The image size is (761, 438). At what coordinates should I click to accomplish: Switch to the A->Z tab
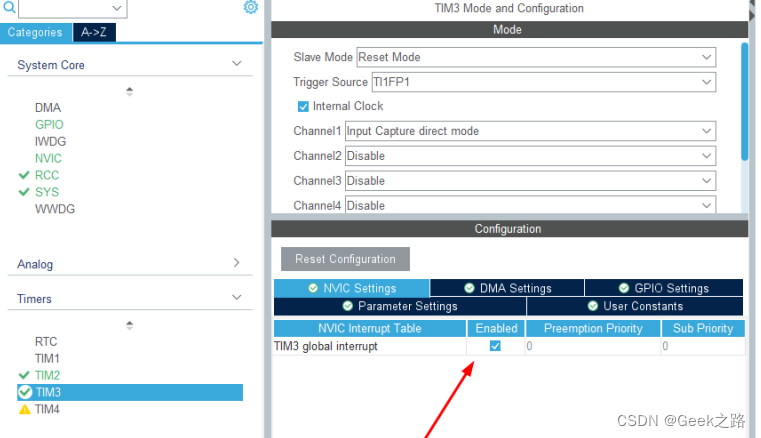tap(94, 33)
